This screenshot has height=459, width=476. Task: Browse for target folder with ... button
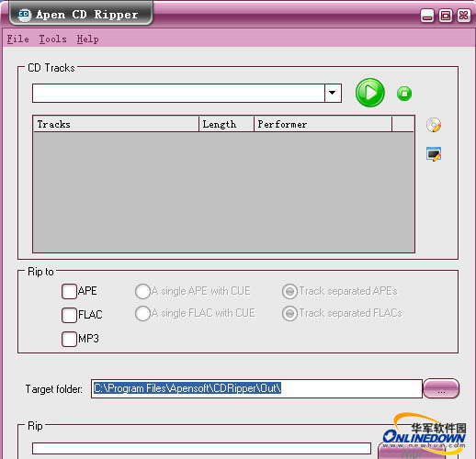click(x=441, y=388)
